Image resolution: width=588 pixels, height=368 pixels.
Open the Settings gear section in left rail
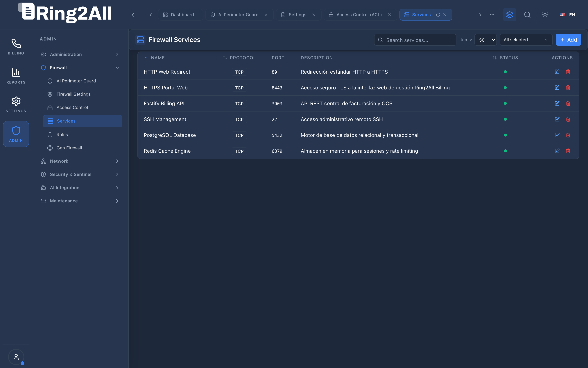click(16, 104)
